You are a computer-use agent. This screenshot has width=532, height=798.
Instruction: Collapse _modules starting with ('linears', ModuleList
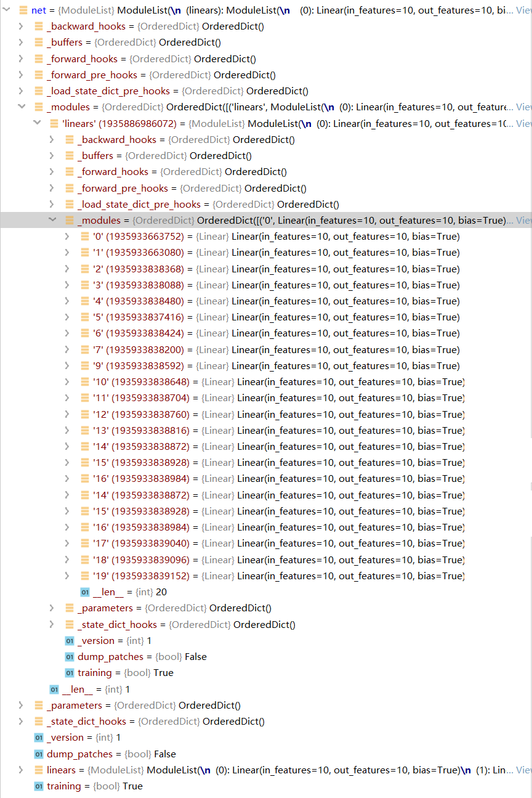pos(21,107)
